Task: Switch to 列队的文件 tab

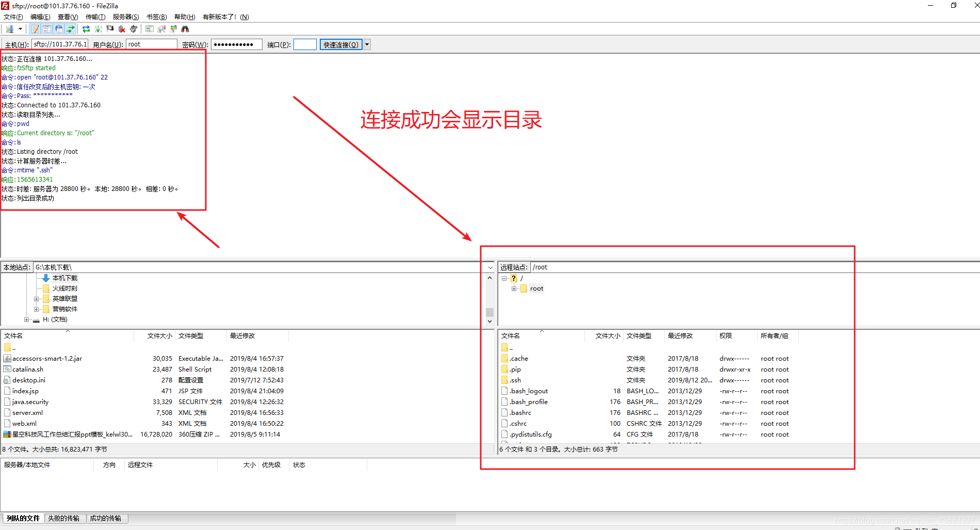Action: pyautogui.click(x=23, y=519)
